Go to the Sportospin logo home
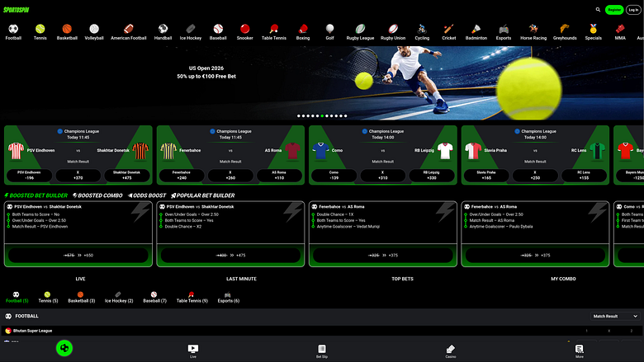 tap(17, 9)
